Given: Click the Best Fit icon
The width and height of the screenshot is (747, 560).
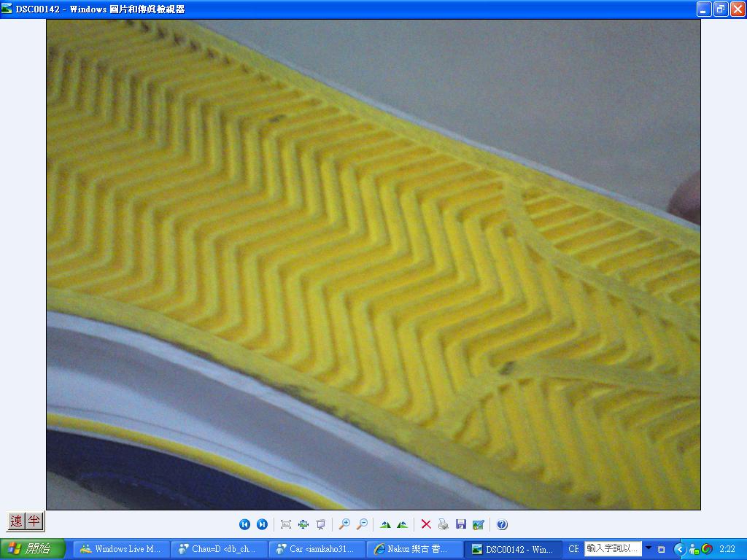Looking at the screenshot, I should pyautogui.click(x=285, y=524).
